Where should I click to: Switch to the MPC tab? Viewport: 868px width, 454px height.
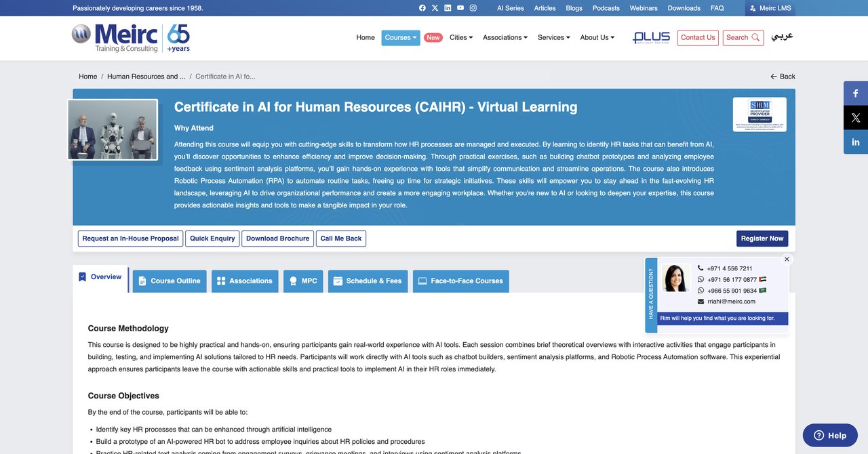[303, 281]
